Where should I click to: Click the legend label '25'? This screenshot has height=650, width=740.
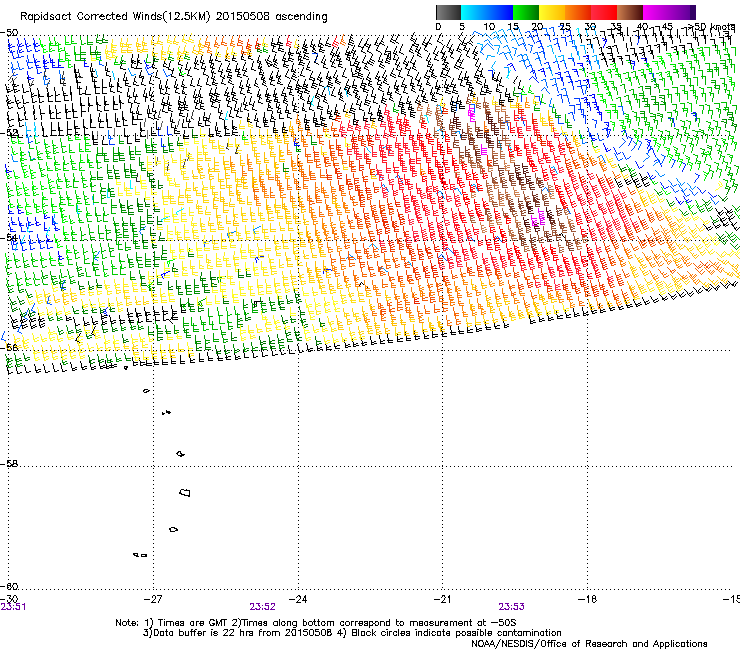click(565, 27)
